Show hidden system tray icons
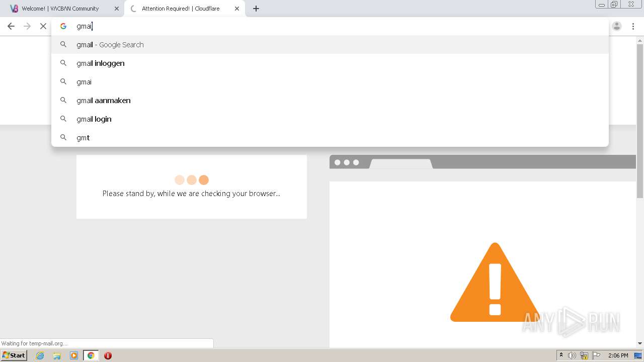Screen dimensions: 644x362 561,355
